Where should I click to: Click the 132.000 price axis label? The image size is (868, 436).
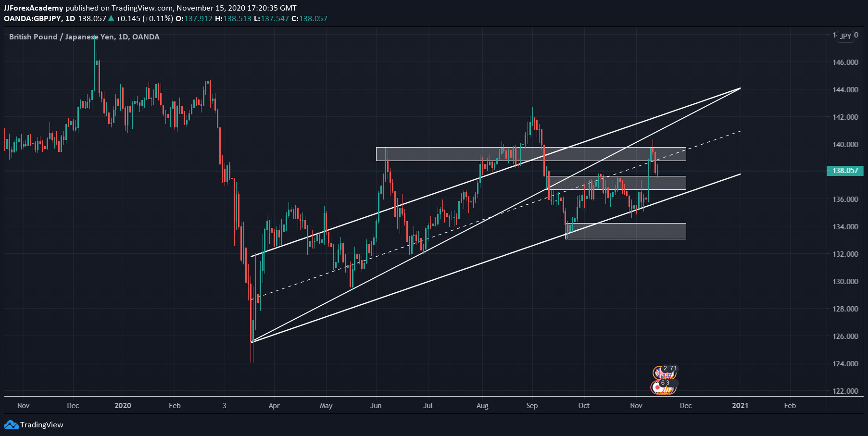845,254
